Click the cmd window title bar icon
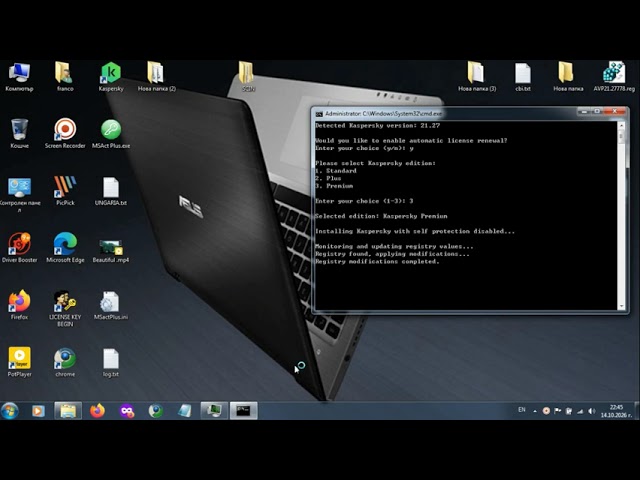Viewport: 640px width, 480px height. click(x=319, y=114)
